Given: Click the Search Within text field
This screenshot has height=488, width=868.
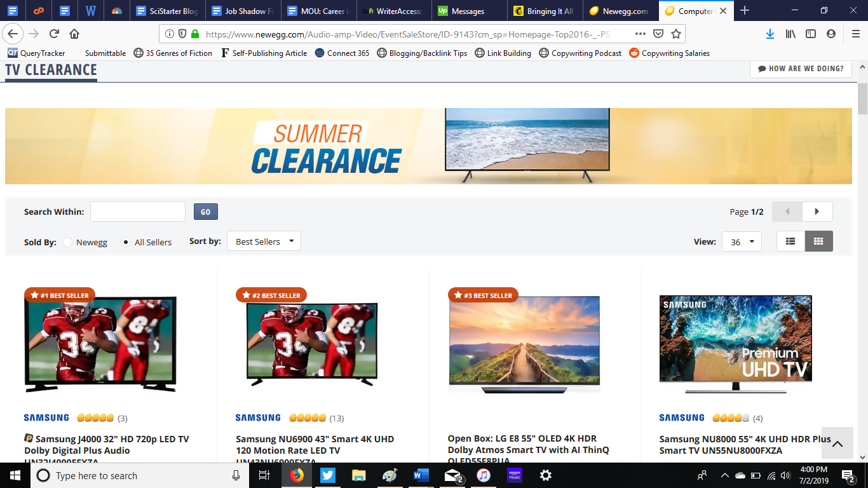Looking at the screenshot, I should point(138,212).
